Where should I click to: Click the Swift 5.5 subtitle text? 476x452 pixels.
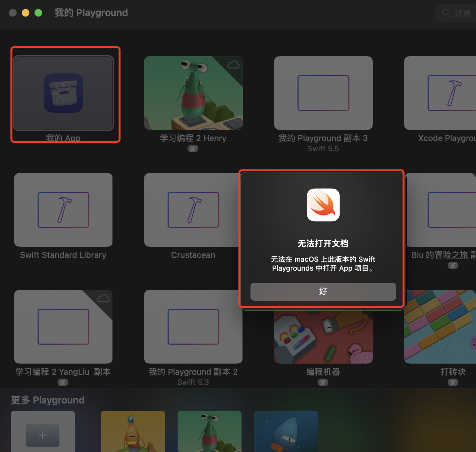323,149
